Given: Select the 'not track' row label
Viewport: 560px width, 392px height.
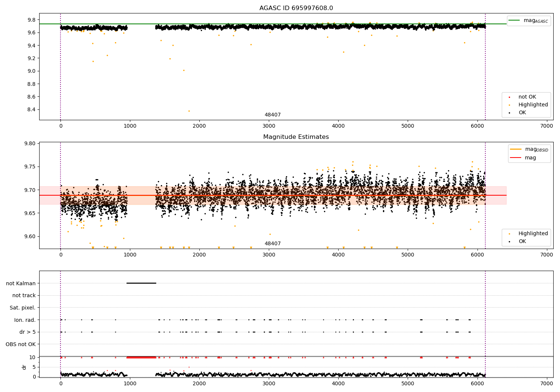Looking at the screenshot, I should pyautogui.click(x=24, y=296).
